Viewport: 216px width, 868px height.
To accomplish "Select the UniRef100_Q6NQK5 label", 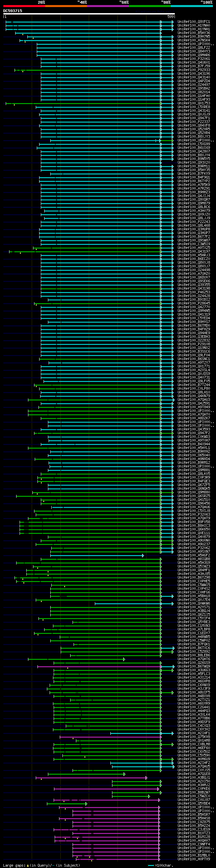I will point(194,489).
